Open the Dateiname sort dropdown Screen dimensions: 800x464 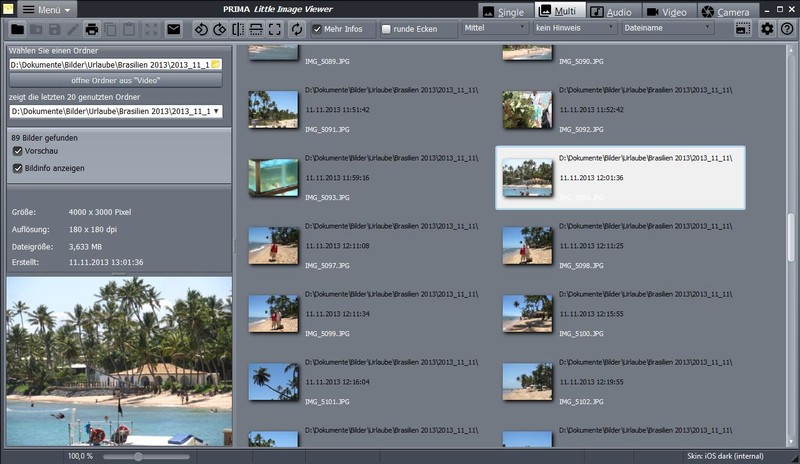(667, 28)
